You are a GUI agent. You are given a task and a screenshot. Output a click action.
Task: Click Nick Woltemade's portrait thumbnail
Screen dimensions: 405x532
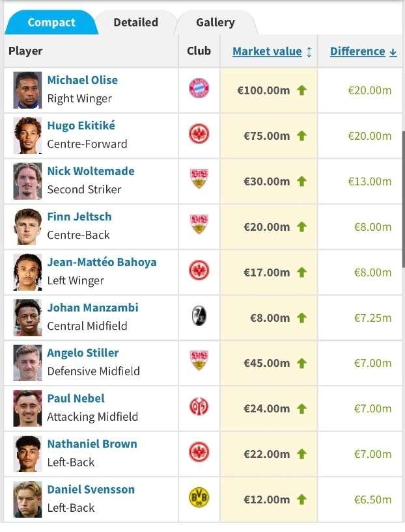27,181
